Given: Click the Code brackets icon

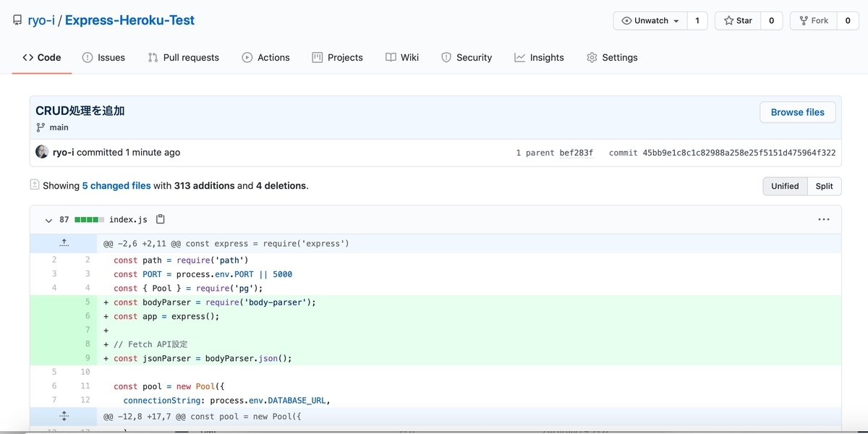Looking at the screenshot, I should click(x=28, y=57).
